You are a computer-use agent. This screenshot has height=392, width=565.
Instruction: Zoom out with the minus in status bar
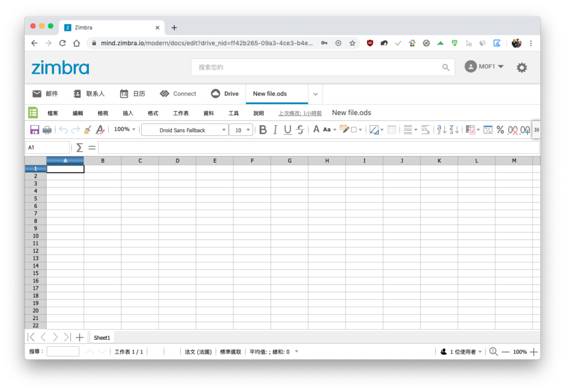505,352
